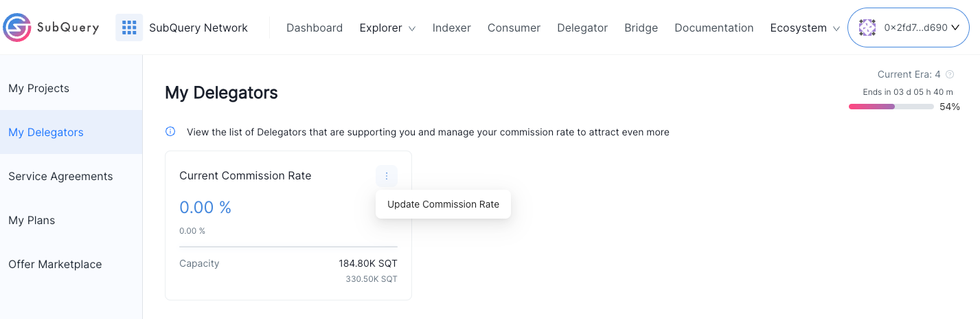Open the wallet account dropdown arrow
The image size is (980, 319).
point(955,27)
